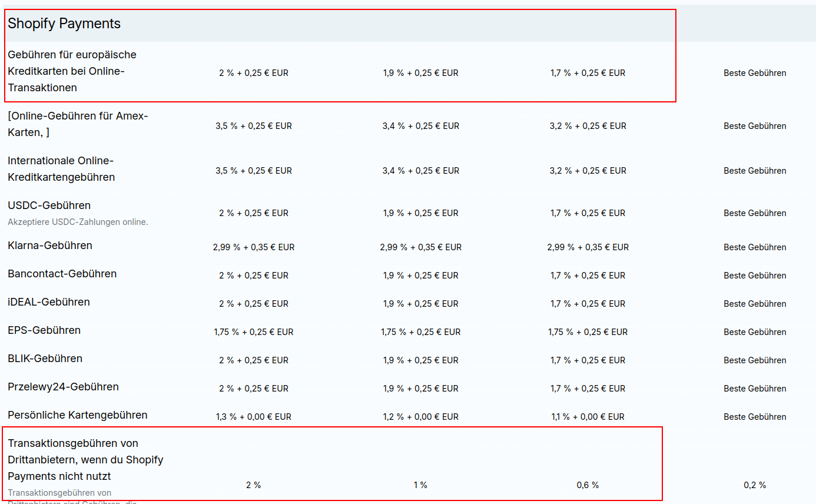Click the 1,3 % + 0,00 € EUR value

tap(254, 417)
